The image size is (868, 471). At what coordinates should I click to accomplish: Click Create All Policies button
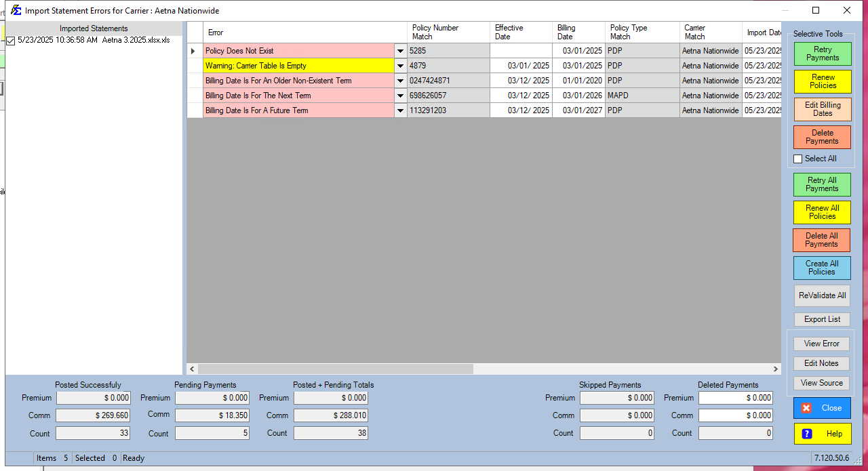point(822,268)
